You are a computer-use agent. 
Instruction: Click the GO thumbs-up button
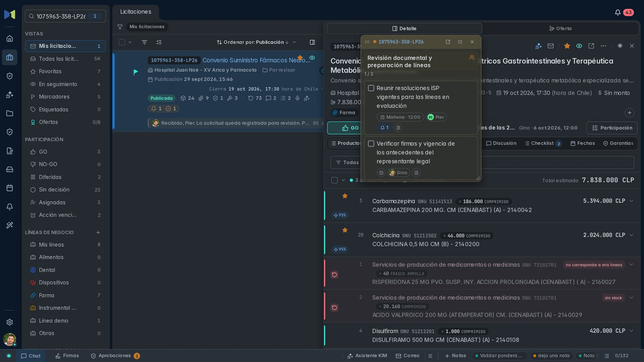coord(350,128)
